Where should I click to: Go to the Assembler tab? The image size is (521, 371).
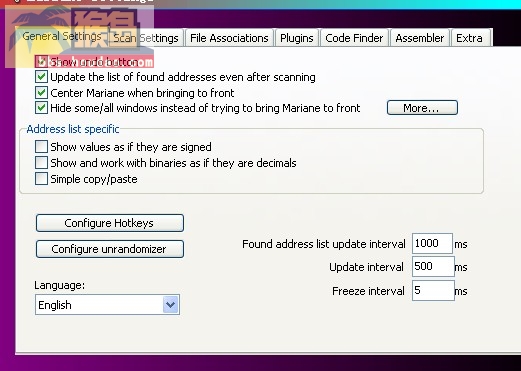coord(420,38)
